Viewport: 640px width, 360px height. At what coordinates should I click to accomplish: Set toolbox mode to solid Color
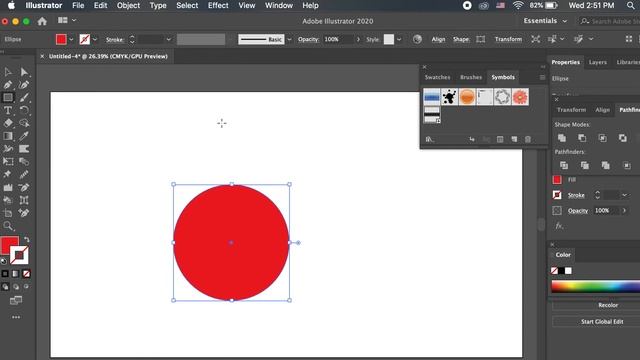pyautogui.click(x=5, y=274)
